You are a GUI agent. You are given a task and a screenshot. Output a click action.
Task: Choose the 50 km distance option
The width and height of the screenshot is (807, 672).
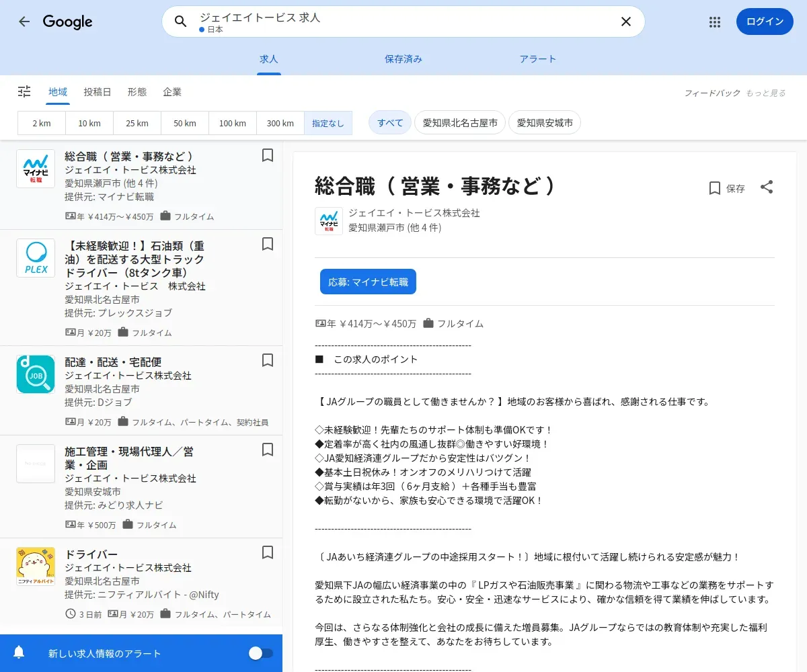tap(185, 123)
